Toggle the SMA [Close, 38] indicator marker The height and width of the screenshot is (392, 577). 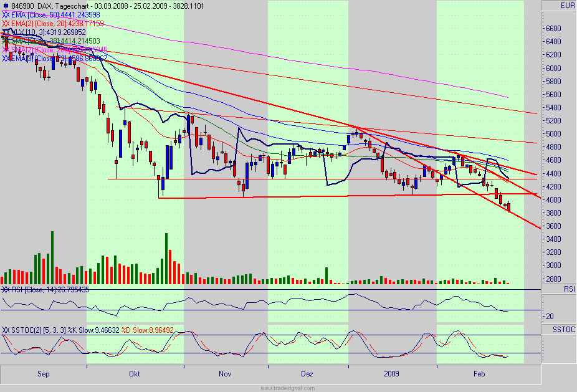[x=6, y=40]
